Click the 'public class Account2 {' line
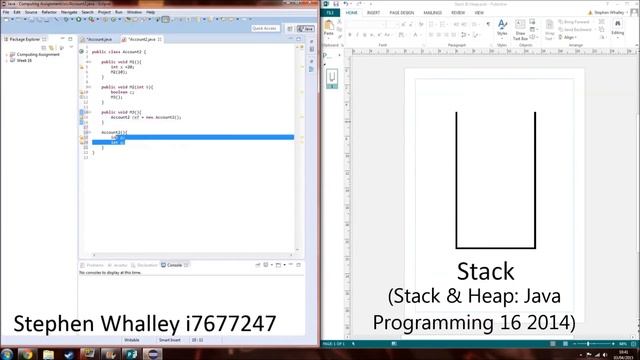Image resolution: width=640 pixels, height=360 pixels. coord(119,52)
